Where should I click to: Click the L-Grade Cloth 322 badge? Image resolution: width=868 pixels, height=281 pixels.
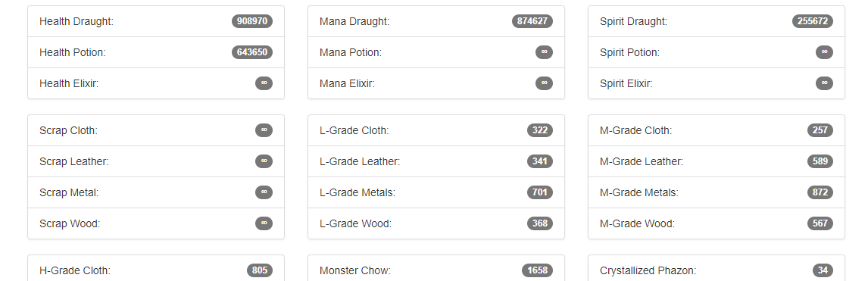540,130
